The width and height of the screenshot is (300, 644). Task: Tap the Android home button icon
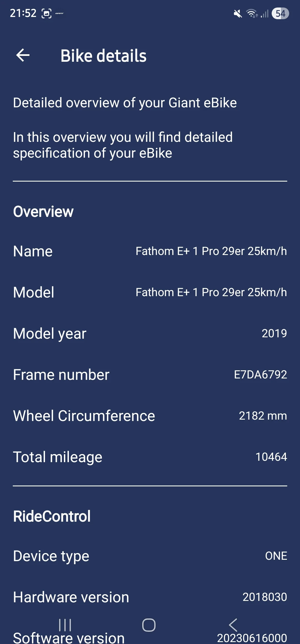click(x=149, y=625)
